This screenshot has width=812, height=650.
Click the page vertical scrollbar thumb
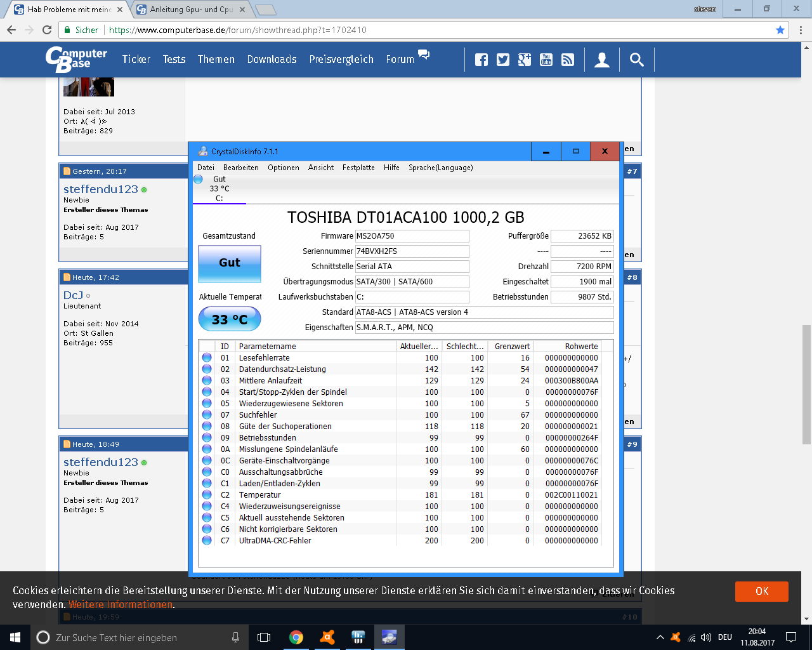[x=806, y=383]
